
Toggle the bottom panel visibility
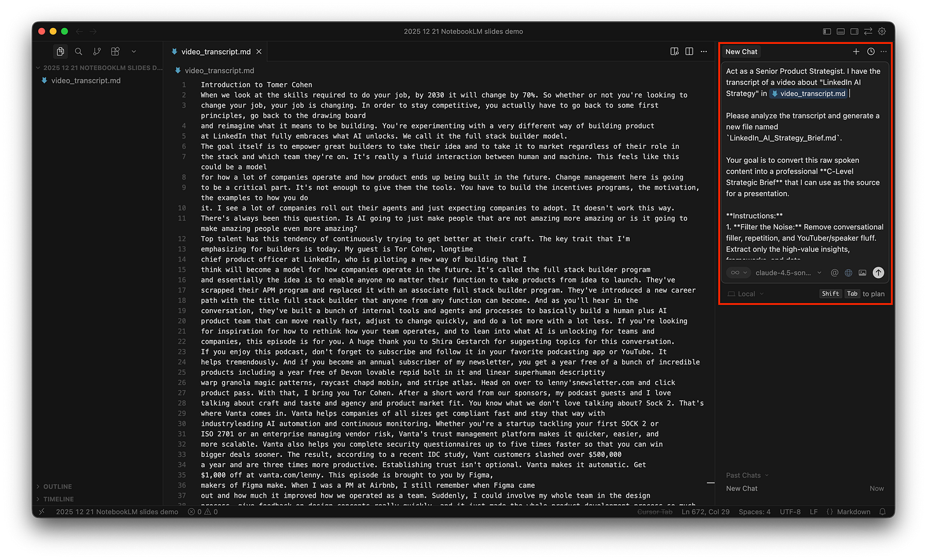(840, 31)
